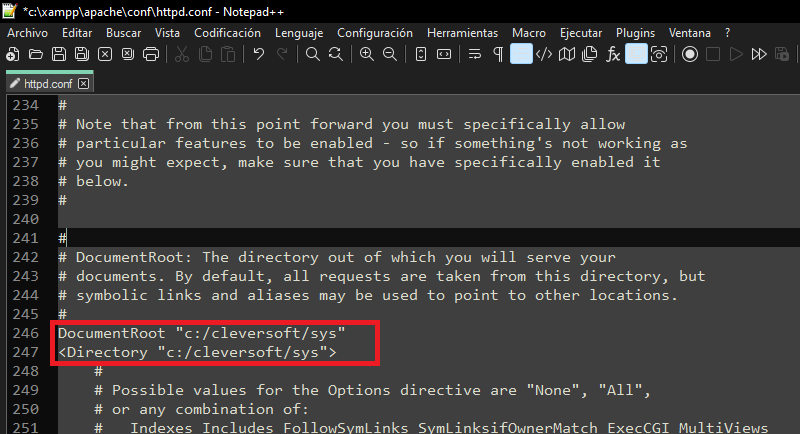Select the httpd.conf document tab
The image size is (800, 434).
click(47, 84)
